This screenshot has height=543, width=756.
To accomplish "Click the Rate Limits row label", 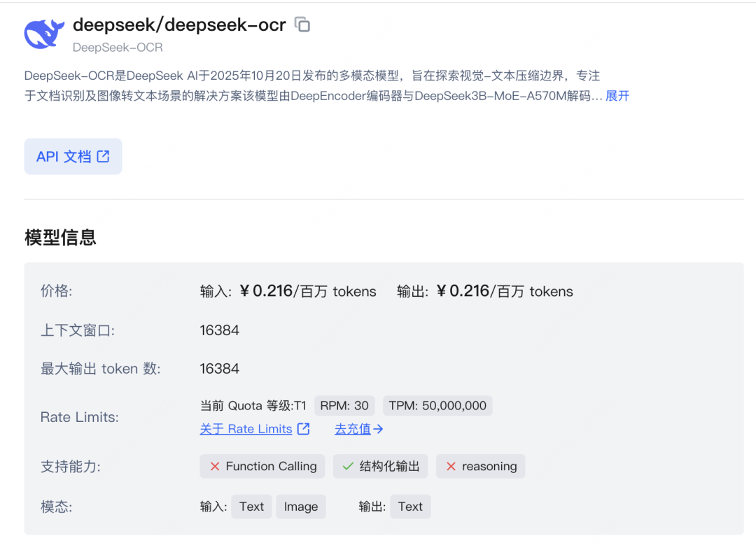I will tap(80, 417).
